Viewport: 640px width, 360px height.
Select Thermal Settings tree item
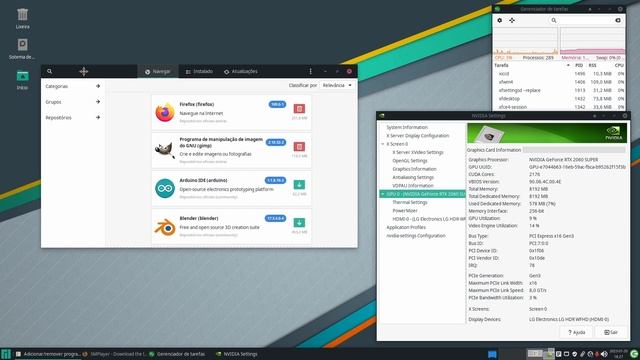point(410,202)
